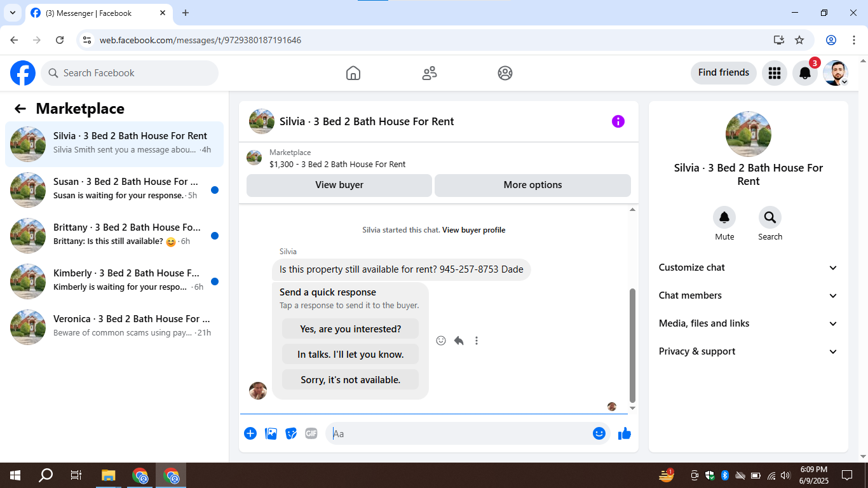Reload the page in Chrome
868x488 pixels.
coord(60,40)
